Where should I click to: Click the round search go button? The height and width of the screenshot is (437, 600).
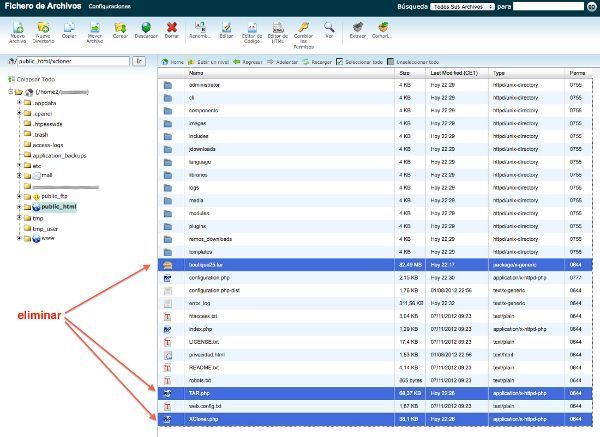592,7
